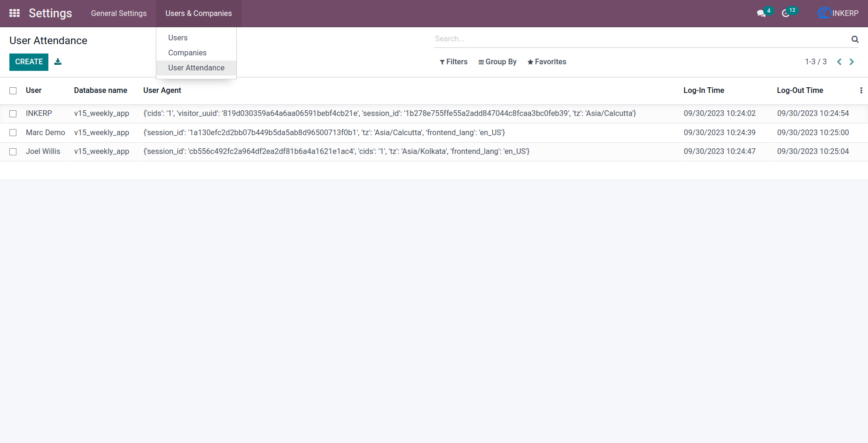Open the conversations chat icon
This screenshot has width=868, height=443.
761,14
